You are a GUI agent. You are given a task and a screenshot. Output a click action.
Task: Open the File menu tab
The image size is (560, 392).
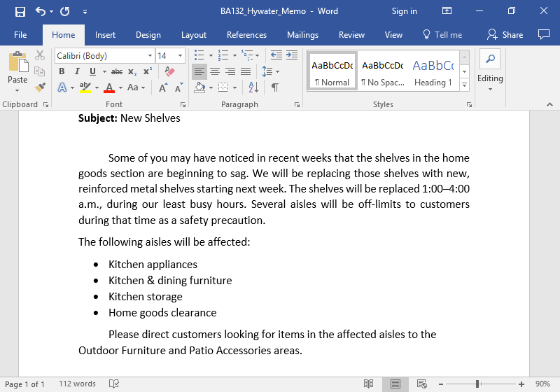[x=20, y=35]
